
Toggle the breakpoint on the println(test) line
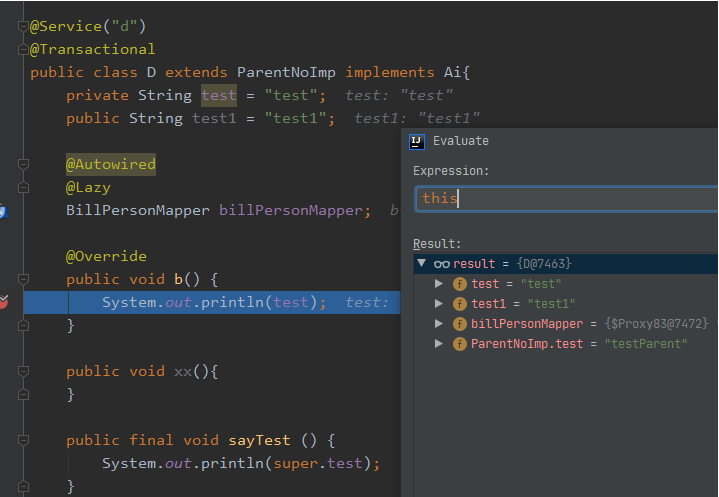[x=3, y=302]
